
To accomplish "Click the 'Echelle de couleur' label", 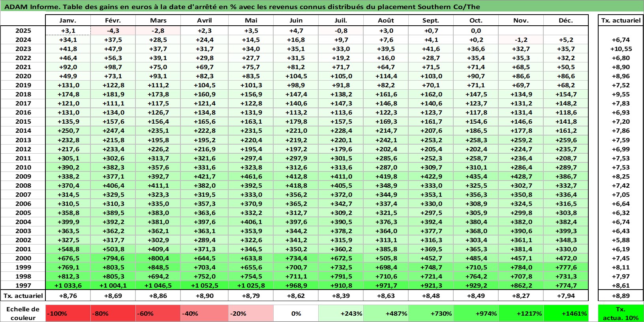I will (23, 313).
